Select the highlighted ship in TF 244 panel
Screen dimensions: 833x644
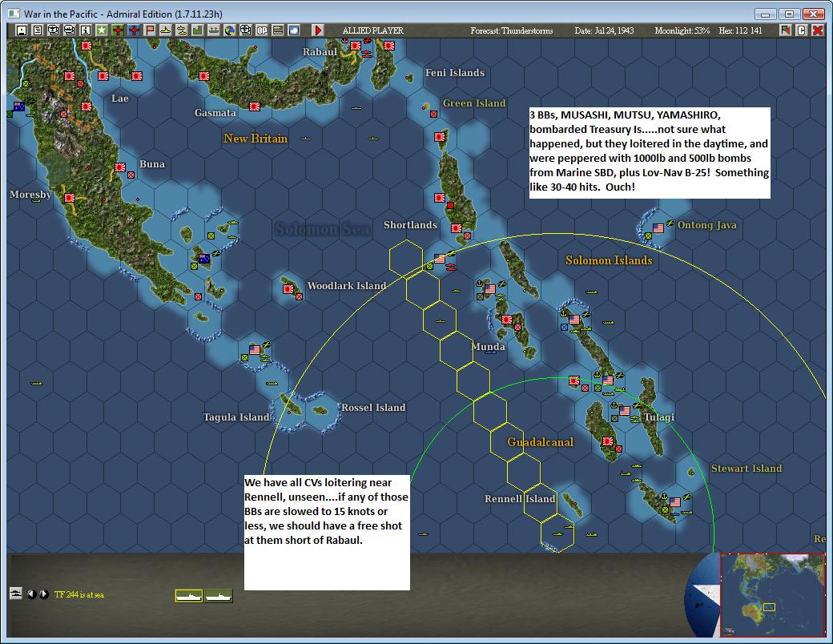189,596
